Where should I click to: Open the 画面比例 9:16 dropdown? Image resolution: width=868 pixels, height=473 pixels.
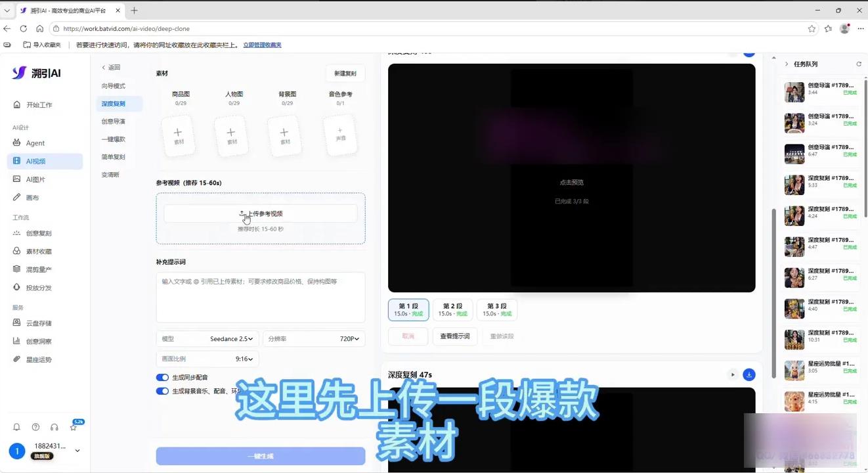click(207, 359)
